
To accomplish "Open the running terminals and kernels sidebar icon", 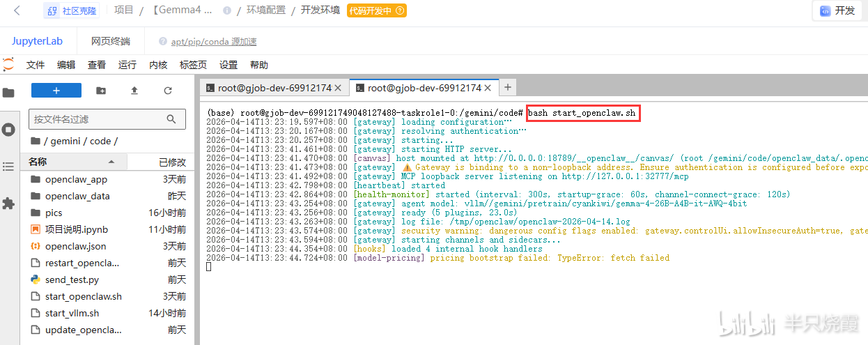I will click(8, 130).
